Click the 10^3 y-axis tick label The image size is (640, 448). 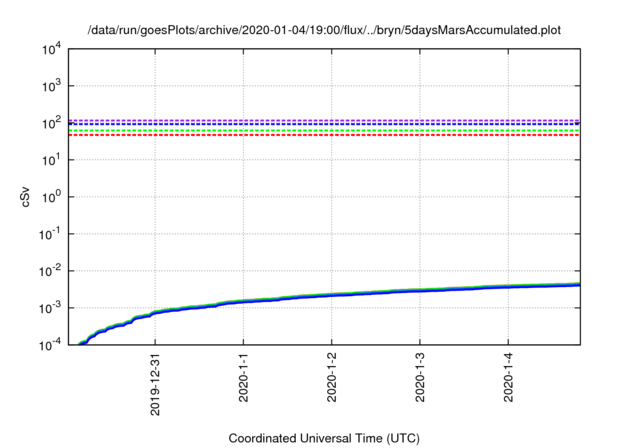pyautogui.click(x=52, y=86)
